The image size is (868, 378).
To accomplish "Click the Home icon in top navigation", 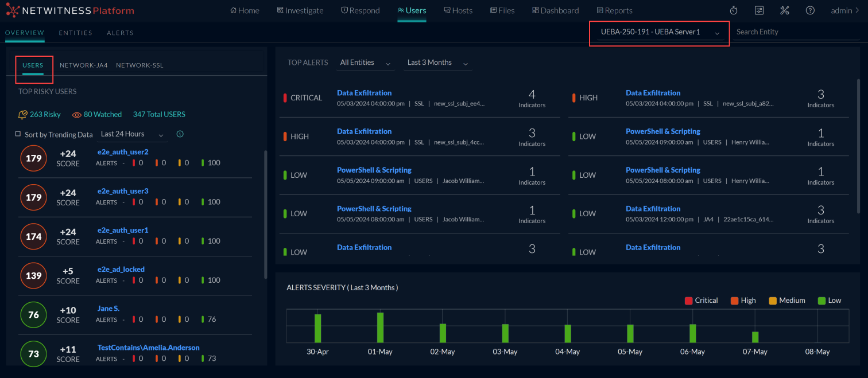I will (x=234, y=10).
